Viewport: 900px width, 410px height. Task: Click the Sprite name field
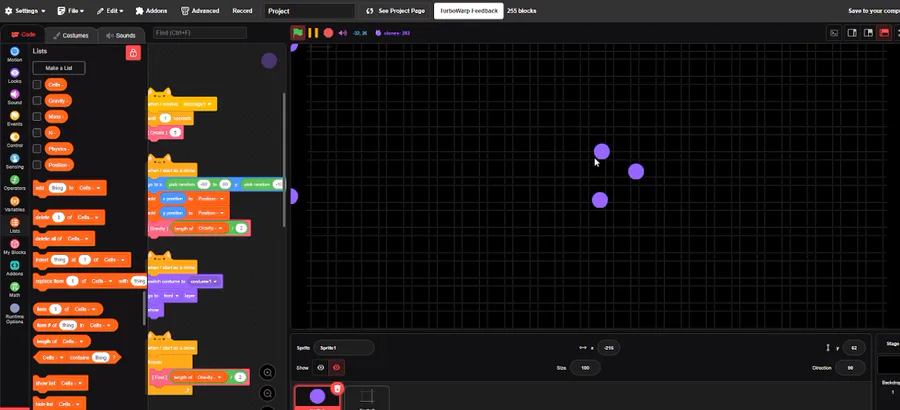(x=344, y=347)
